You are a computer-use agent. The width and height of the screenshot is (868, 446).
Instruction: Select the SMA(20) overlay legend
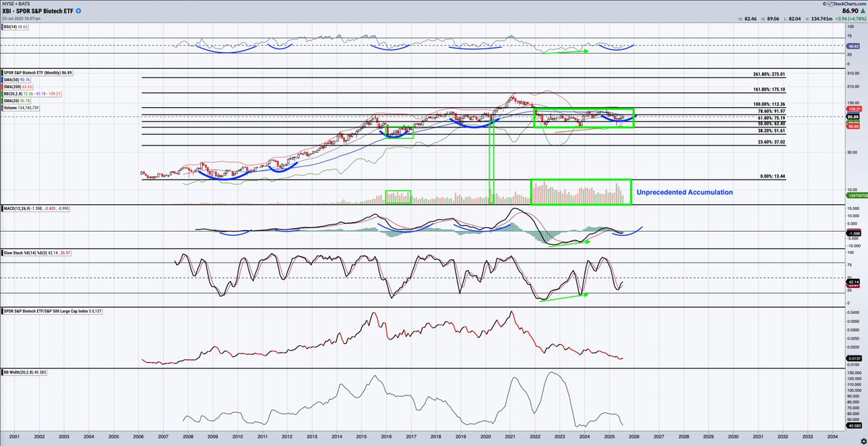pyautogui.click(x=15, y=101)
